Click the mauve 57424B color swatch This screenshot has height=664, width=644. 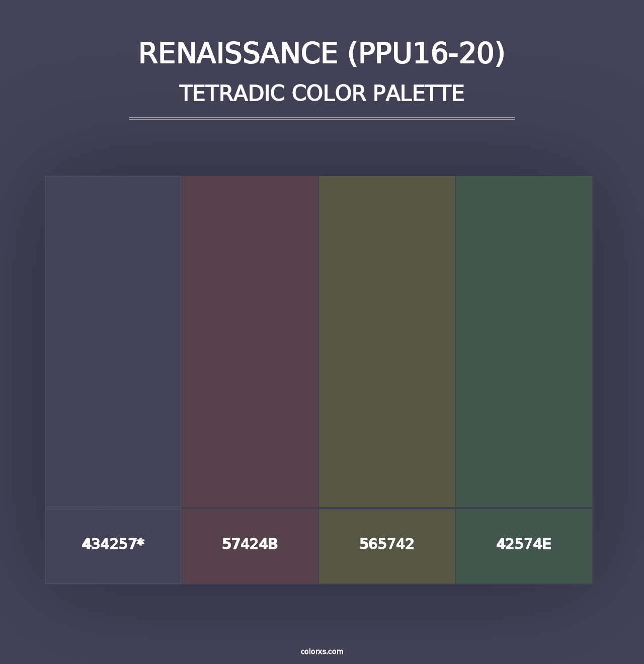[x=250, y=342]
